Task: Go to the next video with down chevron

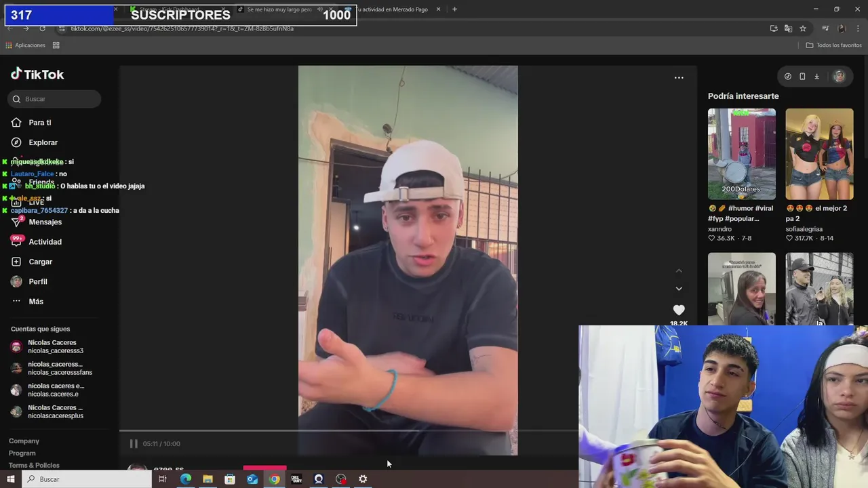Action: [679, 289]
